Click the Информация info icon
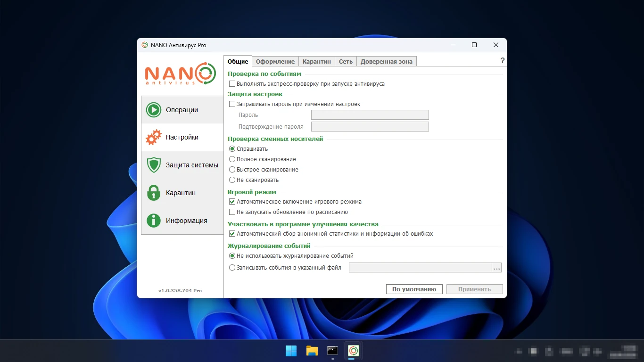 pos(154,221)
